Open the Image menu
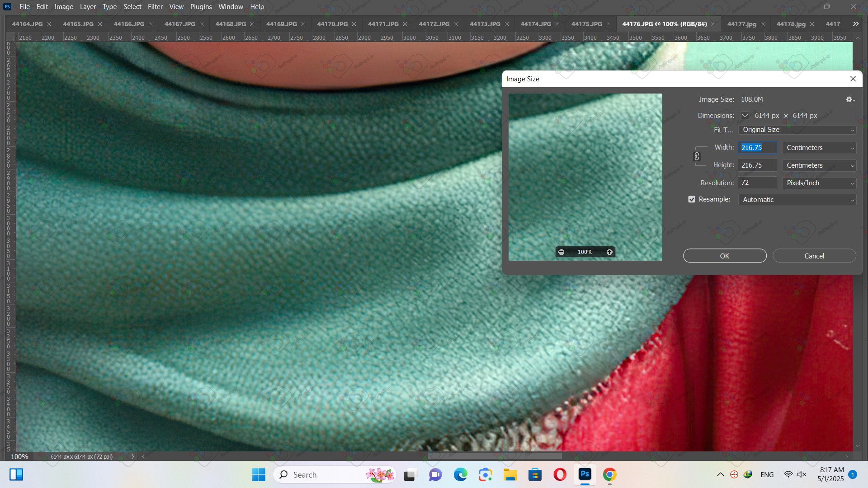This screenshot has height=488, width=868. point(64,7)
